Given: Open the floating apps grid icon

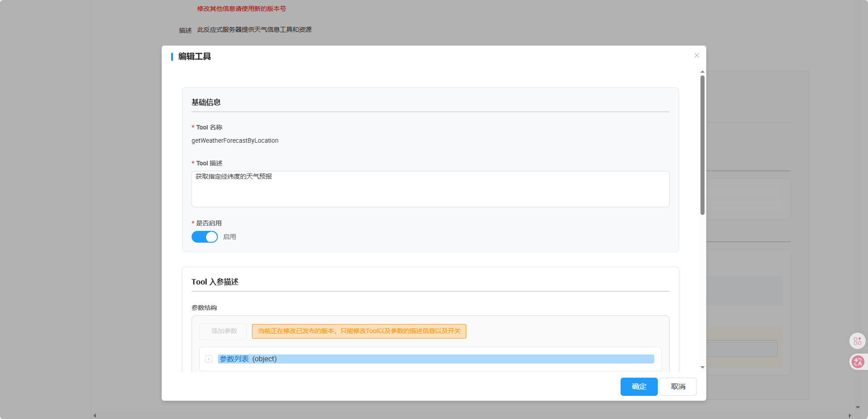Looking at the screenshot, I should point(858,340).
